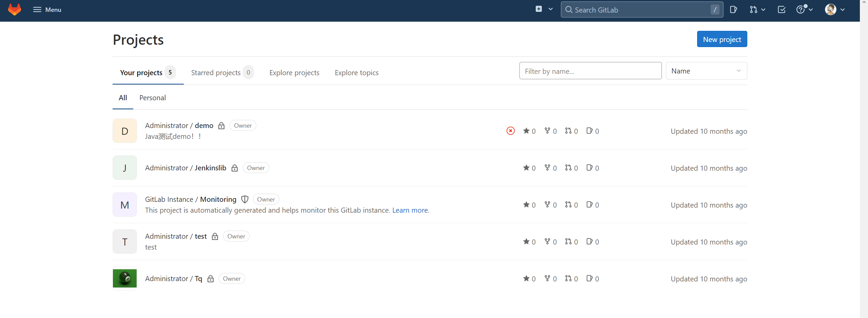Click the star icon for Monitoring
Viewport: 868px width, 318px height.
click(526, 205)
